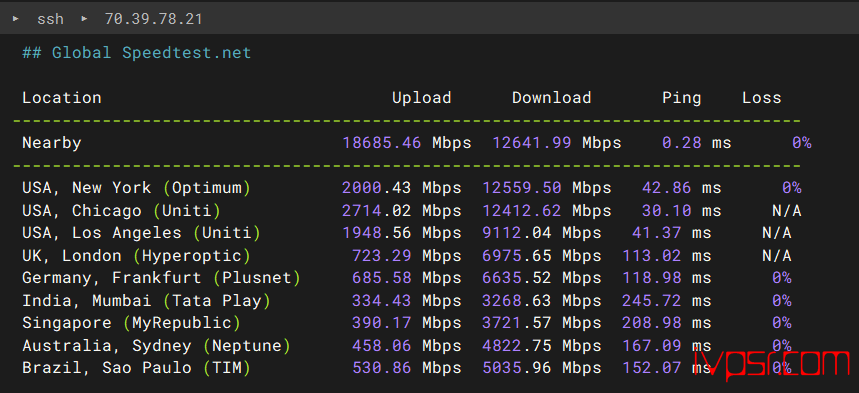The image size is (859, 393).
Task: Click the ssh breadcrumb label
Action: point(50,19)
